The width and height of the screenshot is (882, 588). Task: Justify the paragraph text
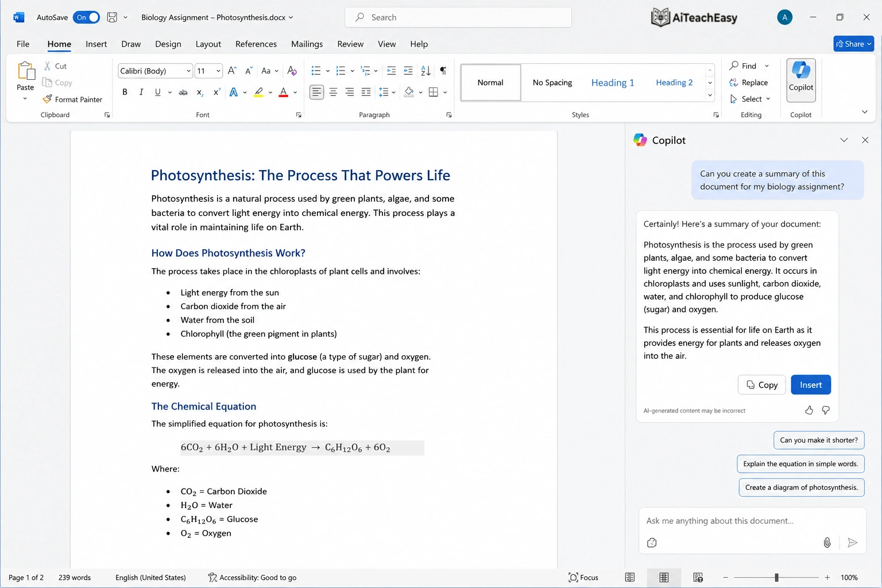point(366,92)
